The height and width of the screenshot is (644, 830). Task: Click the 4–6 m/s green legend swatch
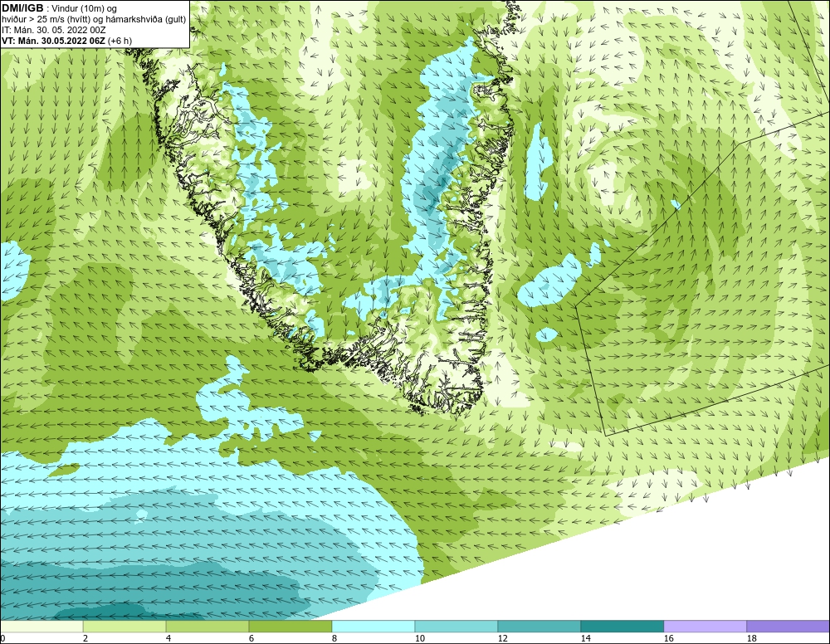(207, 627)
